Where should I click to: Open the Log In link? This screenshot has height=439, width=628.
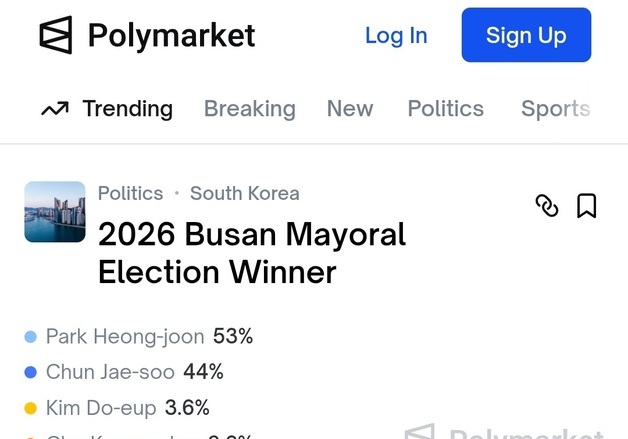tap(395, 36)
